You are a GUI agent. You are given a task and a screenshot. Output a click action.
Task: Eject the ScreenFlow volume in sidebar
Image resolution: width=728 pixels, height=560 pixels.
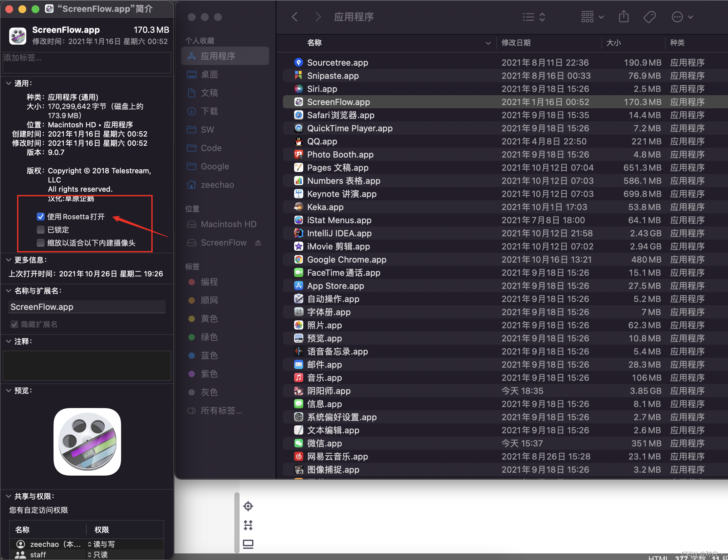[258, 243]
